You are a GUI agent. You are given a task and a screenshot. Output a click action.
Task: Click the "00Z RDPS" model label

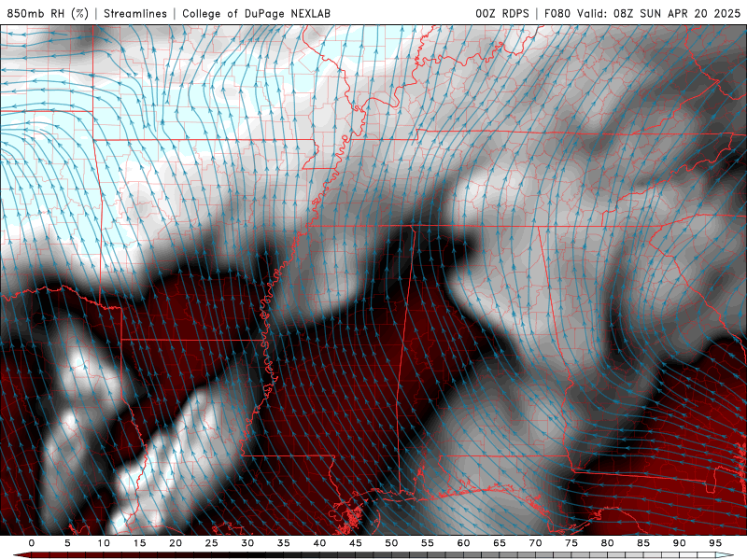pyautogui.click(x=502, y=13)
